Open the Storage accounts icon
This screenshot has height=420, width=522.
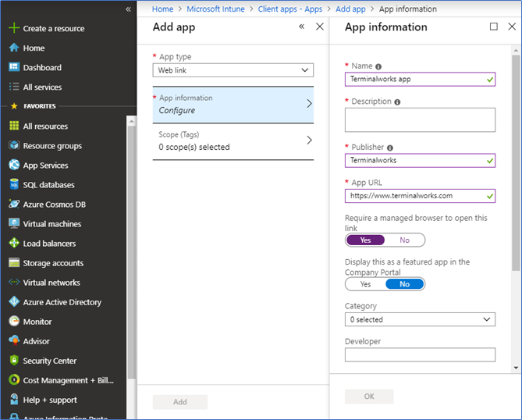[14, 262]
